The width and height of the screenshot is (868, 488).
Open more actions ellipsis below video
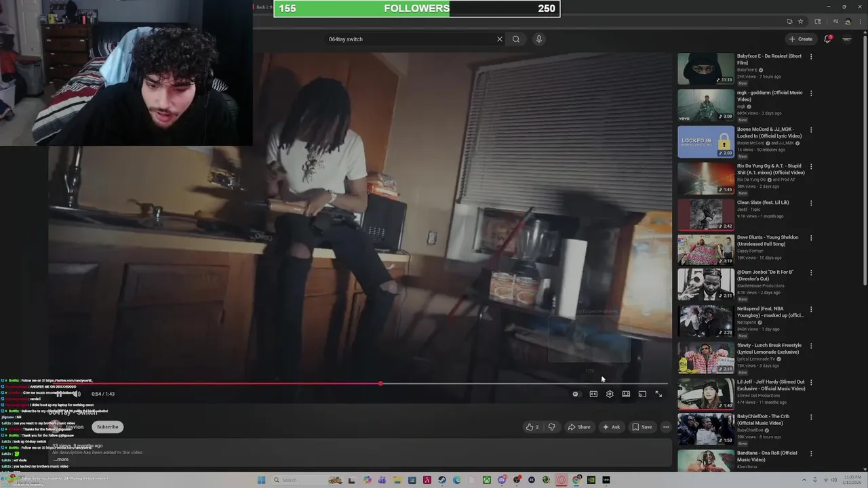point(666,427)
